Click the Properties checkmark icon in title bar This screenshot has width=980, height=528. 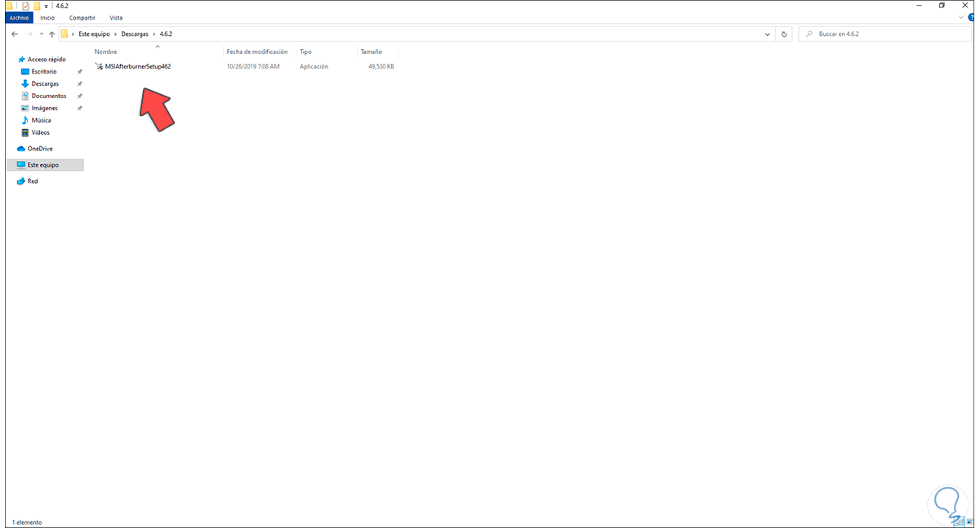click(x=25, y=6)
